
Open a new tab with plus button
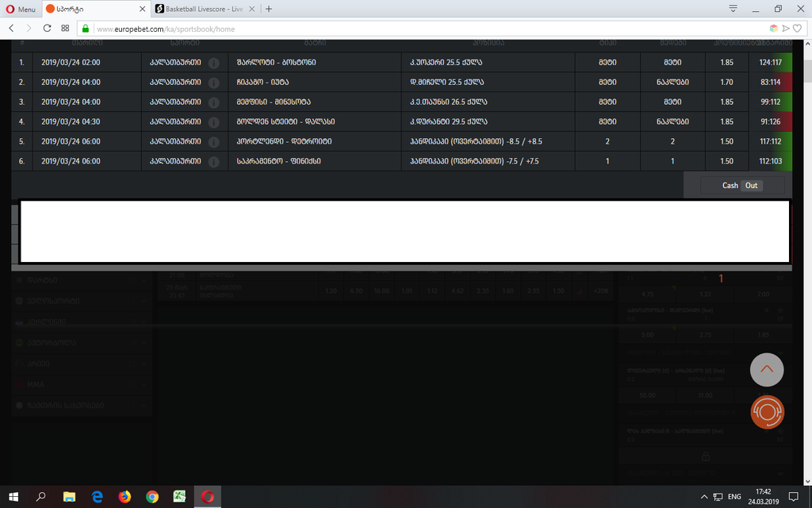pos(268,9)
